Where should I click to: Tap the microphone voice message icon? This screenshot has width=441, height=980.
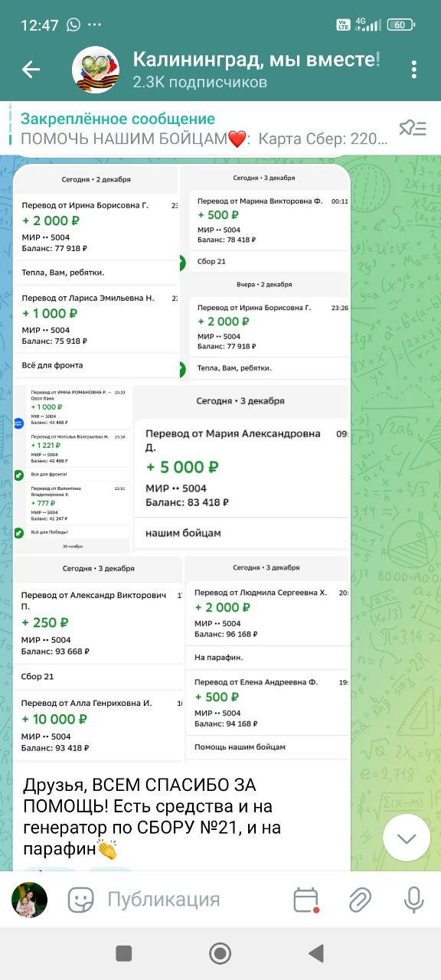414,900
